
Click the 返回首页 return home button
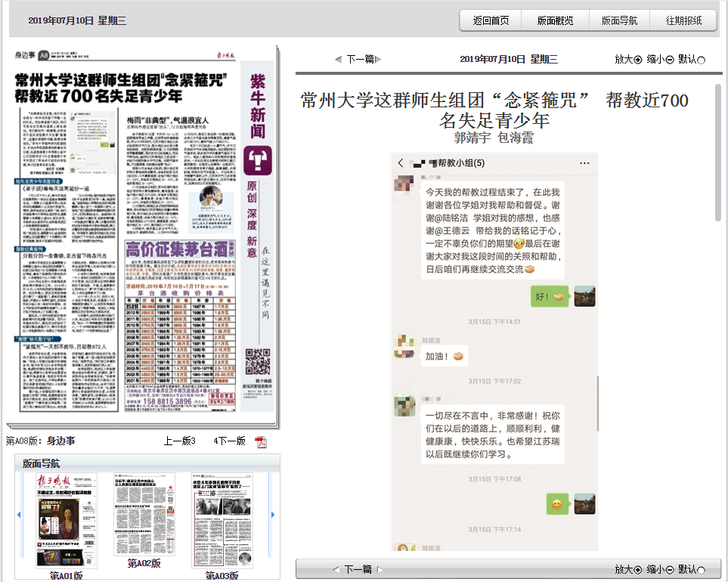[491, 20]
